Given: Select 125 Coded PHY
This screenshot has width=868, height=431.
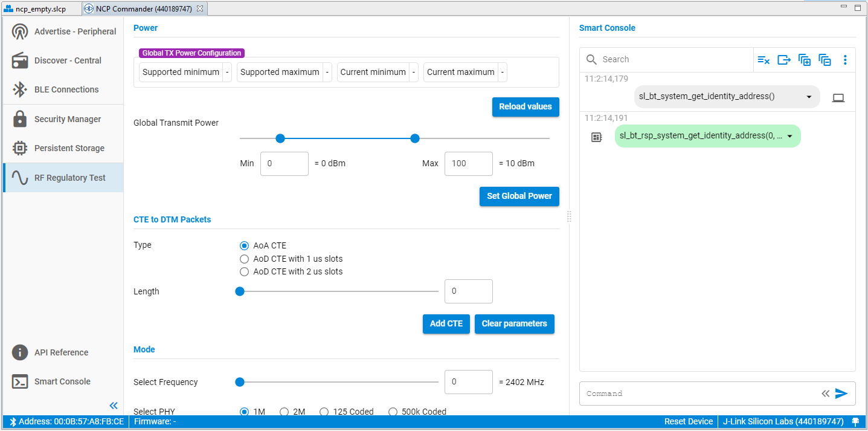Looking at the screenshot, I should [324, 411].
